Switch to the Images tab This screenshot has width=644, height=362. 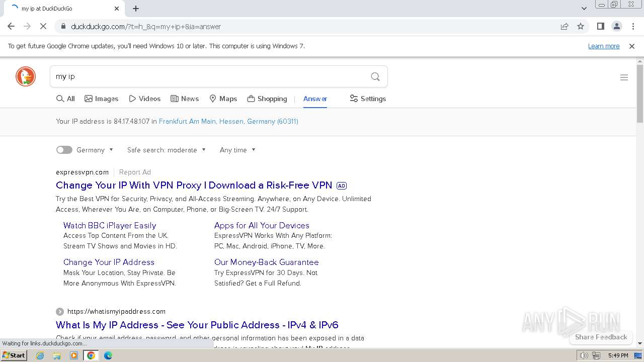click(x=101, y=99)
